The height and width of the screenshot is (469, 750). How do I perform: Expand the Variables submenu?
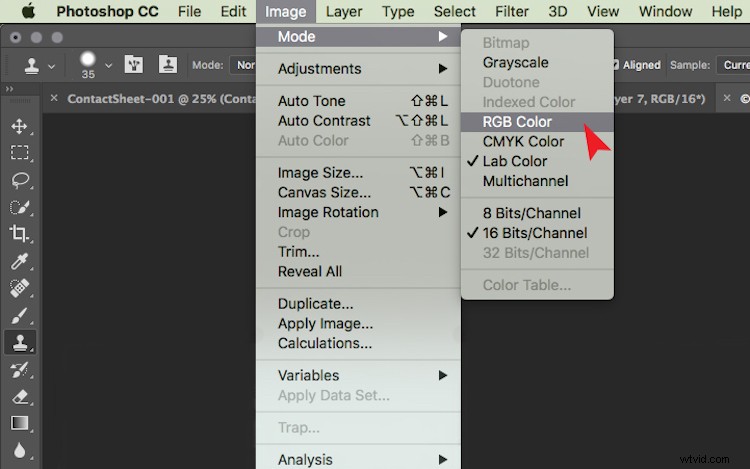(358, 375)
